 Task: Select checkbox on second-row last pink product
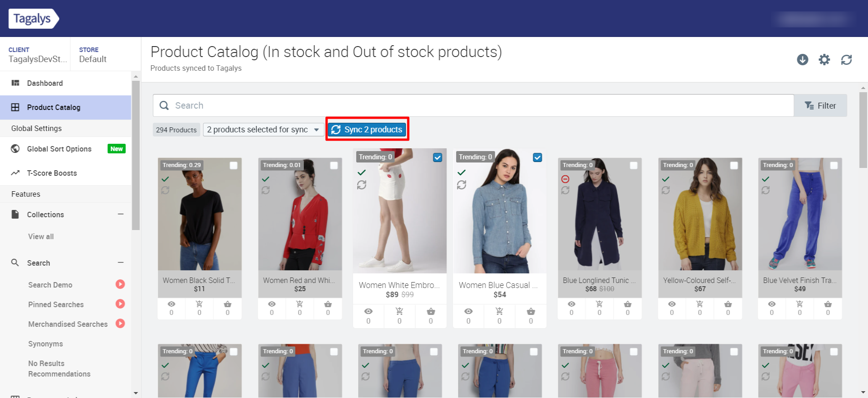point(834,351)
